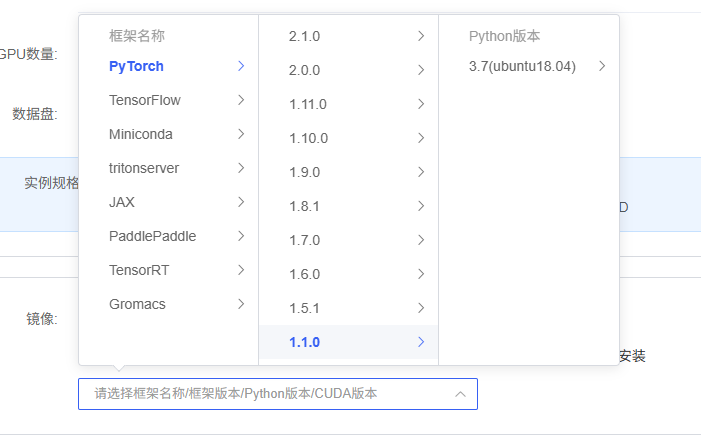Open the chevron beside version 1.11.0
Viewport: 701px width, 442px height.
coord(421,104)
